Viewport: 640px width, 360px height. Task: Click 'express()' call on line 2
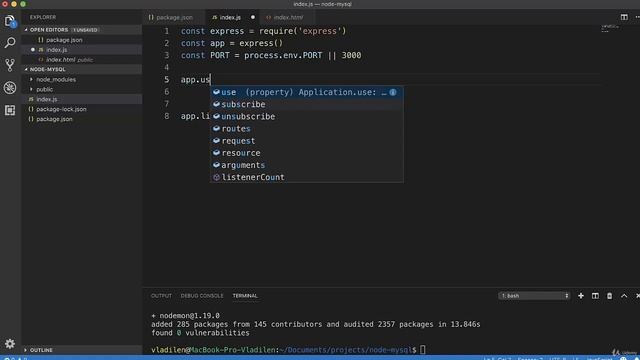click(x=261, y=43)
